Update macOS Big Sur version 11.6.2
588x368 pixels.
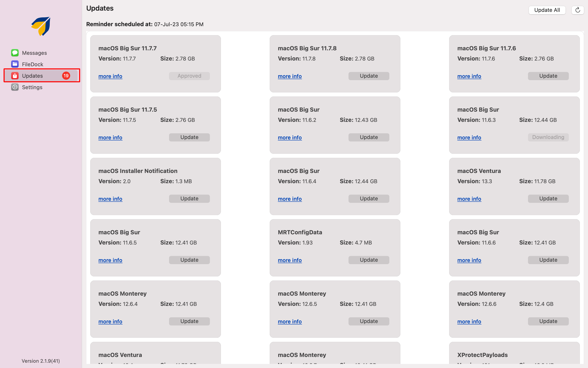369,137
